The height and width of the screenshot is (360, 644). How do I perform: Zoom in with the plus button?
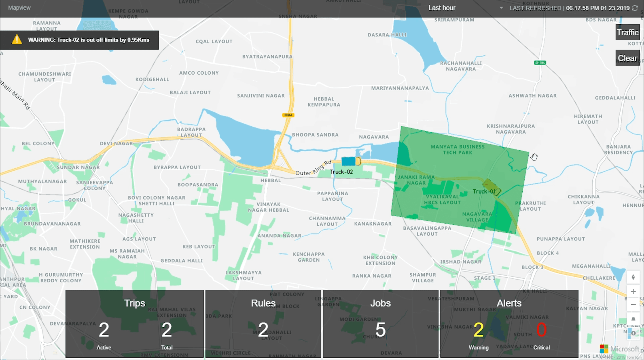coord(633,292)
